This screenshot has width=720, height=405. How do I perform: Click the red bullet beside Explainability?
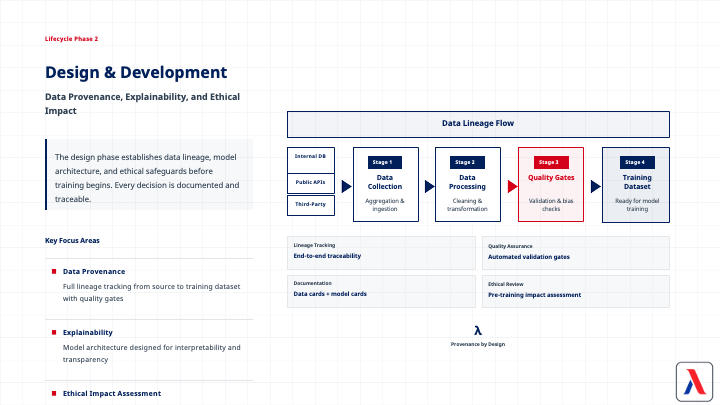54,332
